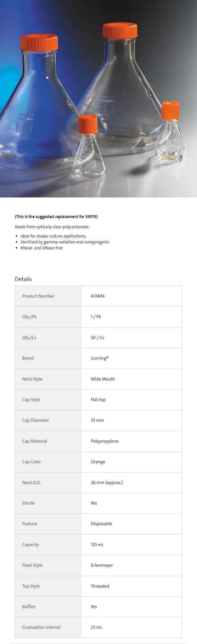Screen dimensions: 197x644
Task: Click the Cap Style row label
Action: (x=31, y=399)
